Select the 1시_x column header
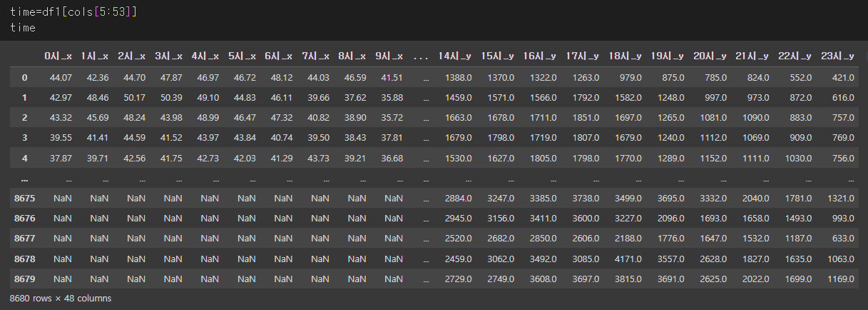The height and width of the screenshot is (310, 868). (x=95, y=56)
